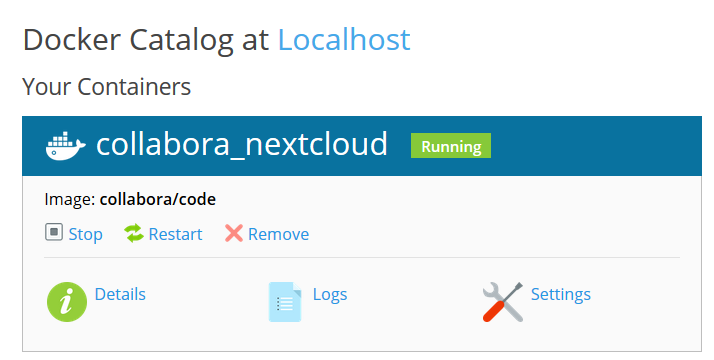The image size is (714, 360).
Task: Click the green info Details icon
Action: [67, 302]
